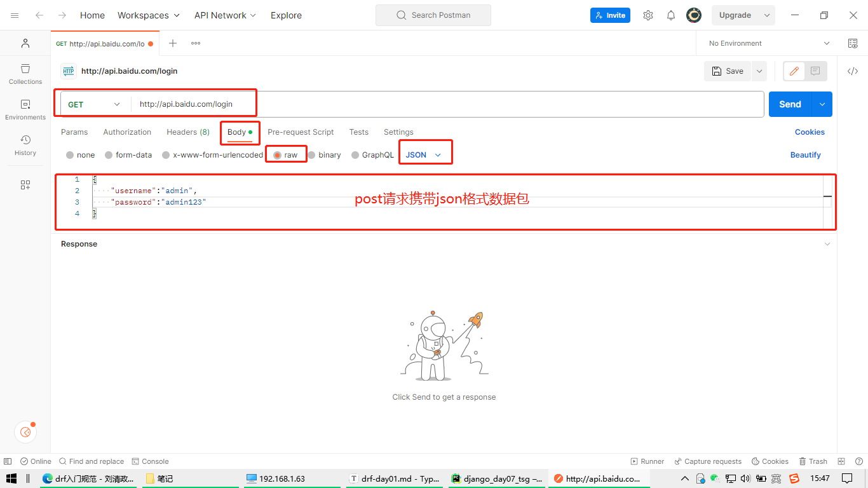The image size is (868, 488).
Task: Open the Send options dropdown arrow
Action: [x=822, y=104]
